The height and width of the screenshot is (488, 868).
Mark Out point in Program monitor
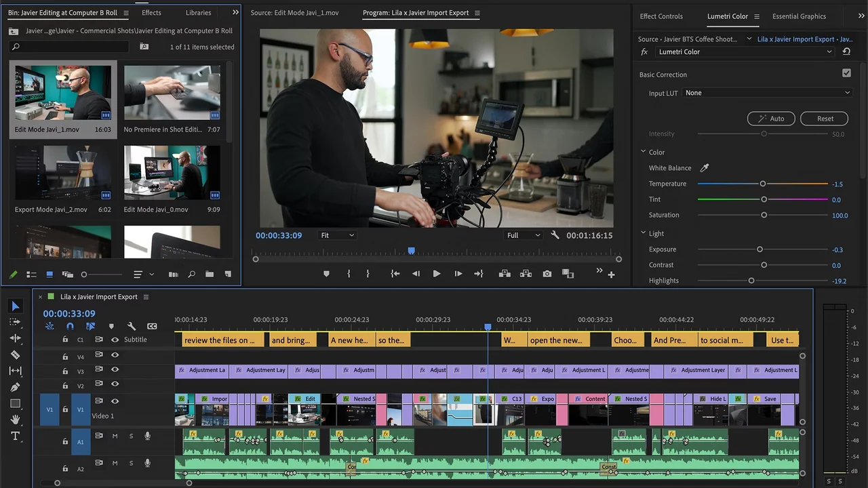coord(368,274)
